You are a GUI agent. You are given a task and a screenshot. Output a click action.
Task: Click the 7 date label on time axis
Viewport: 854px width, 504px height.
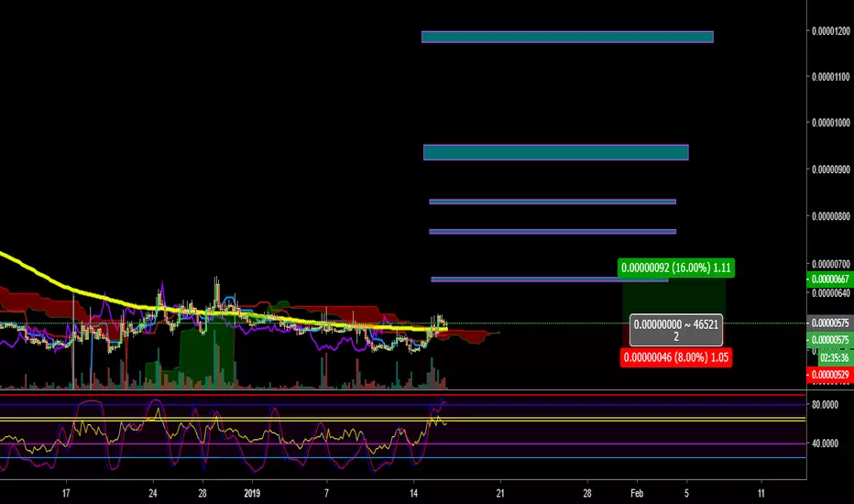[327, 493]
